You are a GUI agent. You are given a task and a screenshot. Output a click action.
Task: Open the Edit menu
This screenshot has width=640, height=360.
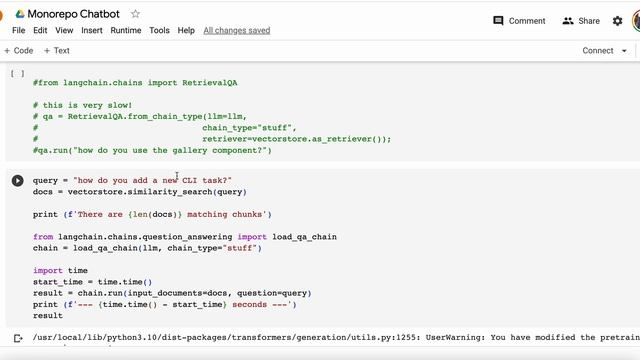coord(40,30)
